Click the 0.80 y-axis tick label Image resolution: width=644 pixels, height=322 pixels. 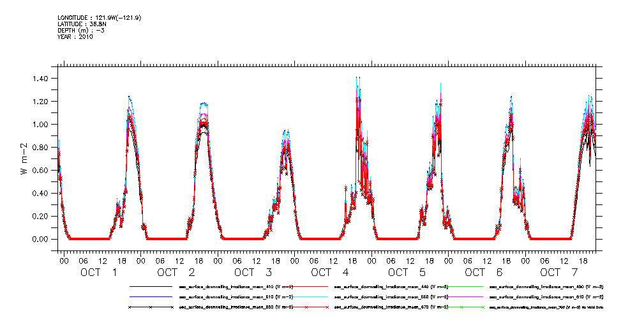point(41,147)
